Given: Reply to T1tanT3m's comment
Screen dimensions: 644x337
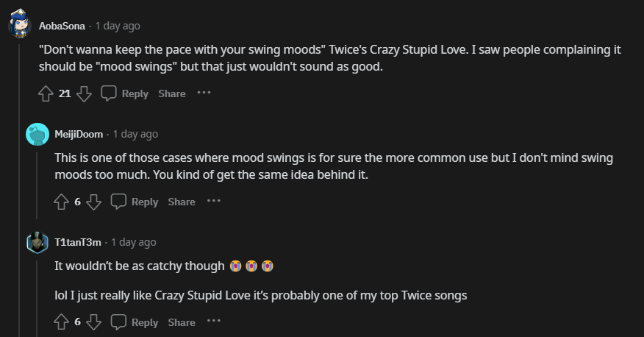Looking at the screenshot, I should pyautogui.click(x=135, y=322).
